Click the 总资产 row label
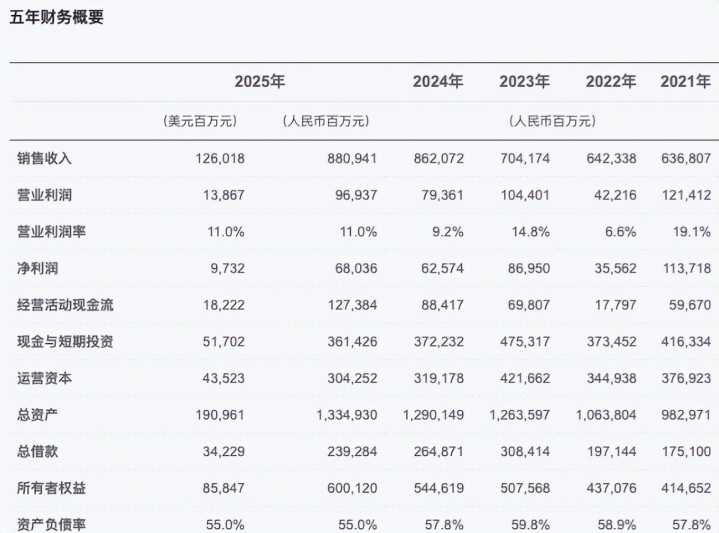 point(38,415)
